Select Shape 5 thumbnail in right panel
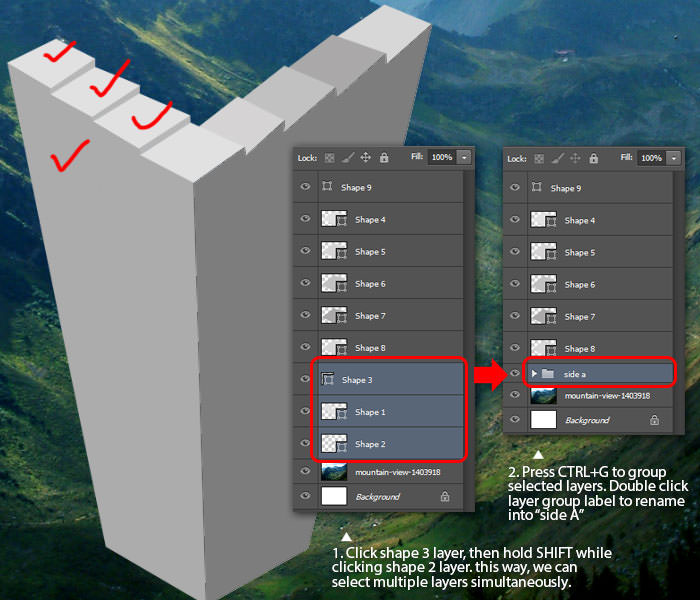Screen dimensions: 700x600 [x=543, y=252]
